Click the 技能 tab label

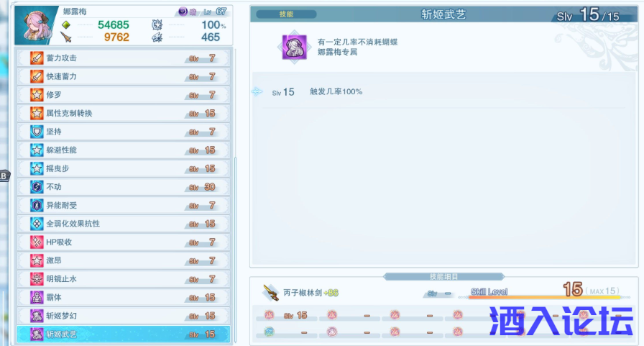coord(286,14)
